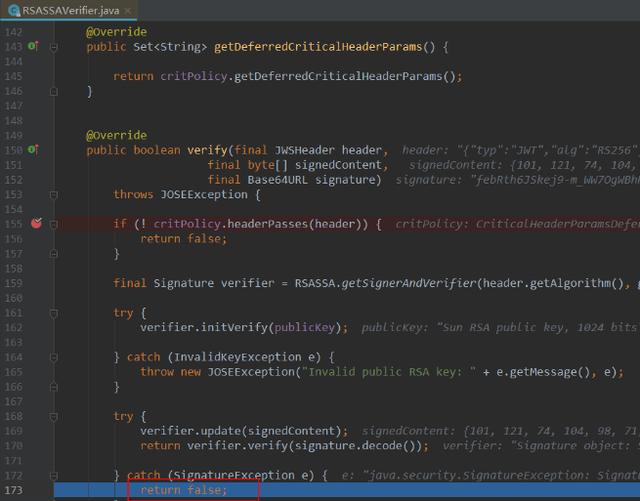This screenshot has height=501, width=640.
Task: Click the line number 173 in gutter
Action: click(14, 490)
